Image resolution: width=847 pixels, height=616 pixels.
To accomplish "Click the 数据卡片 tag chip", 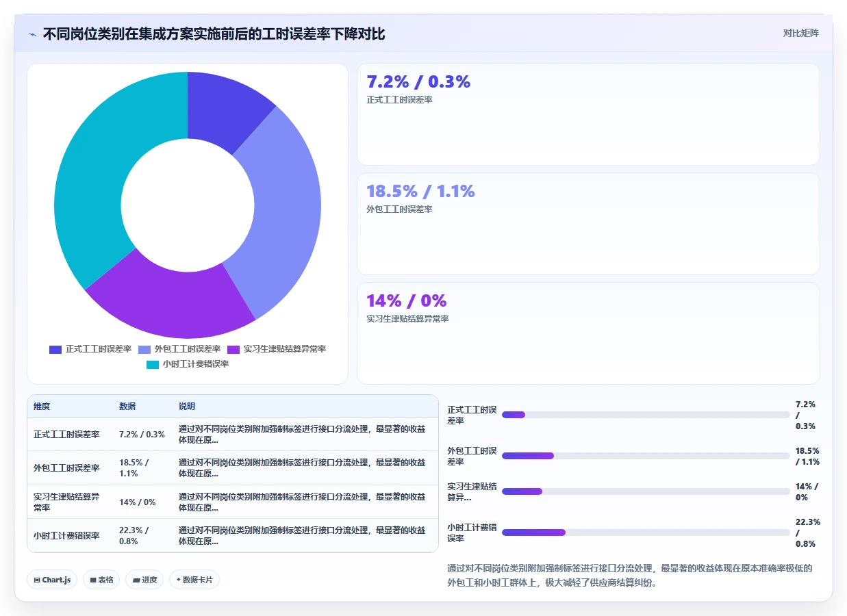I will [194, 580].
